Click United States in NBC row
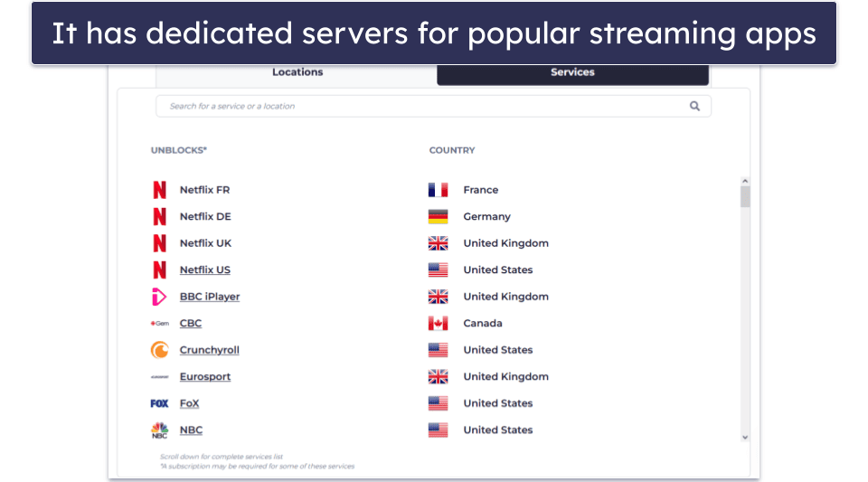This screenshot has width=868, height=482. click(497, 430)
